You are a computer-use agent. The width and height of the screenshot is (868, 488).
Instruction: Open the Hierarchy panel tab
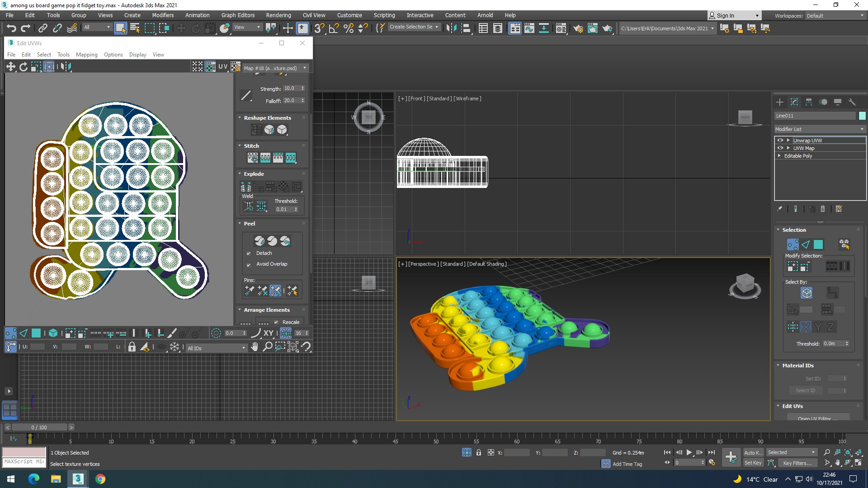pos(809,102)
